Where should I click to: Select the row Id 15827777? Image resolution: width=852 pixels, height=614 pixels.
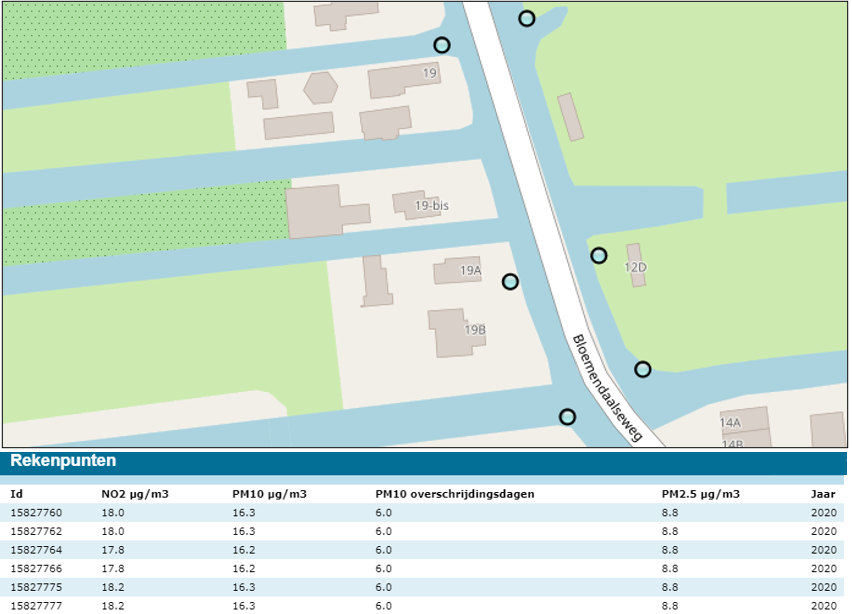(422, 605)
